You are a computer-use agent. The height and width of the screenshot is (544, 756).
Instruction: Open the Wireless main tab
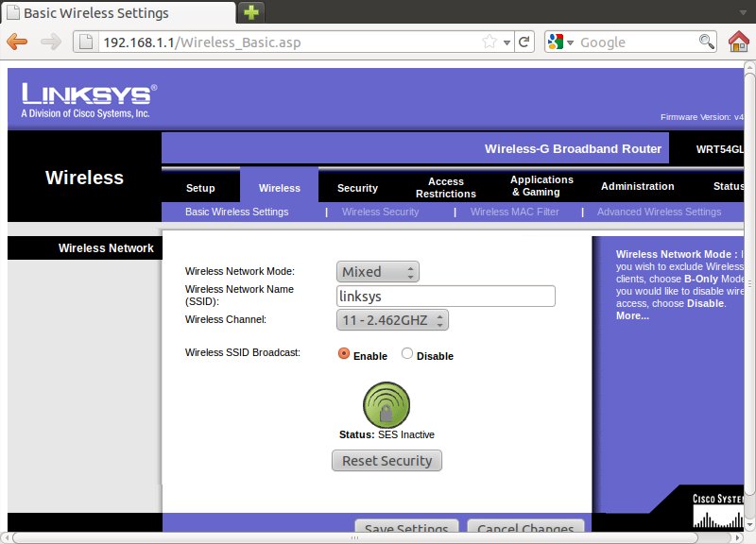279,188
